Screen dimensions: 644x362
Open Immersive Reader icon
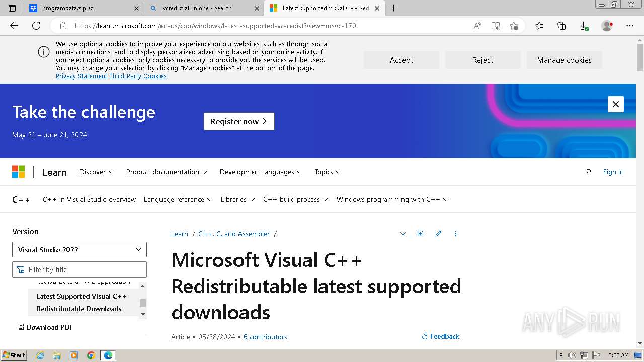click(x=496, y=26)
